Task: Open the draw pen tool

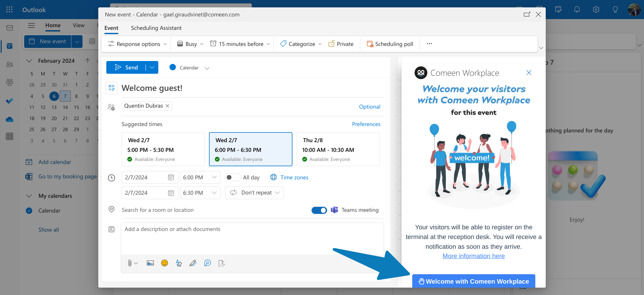Action: [193, 263]
